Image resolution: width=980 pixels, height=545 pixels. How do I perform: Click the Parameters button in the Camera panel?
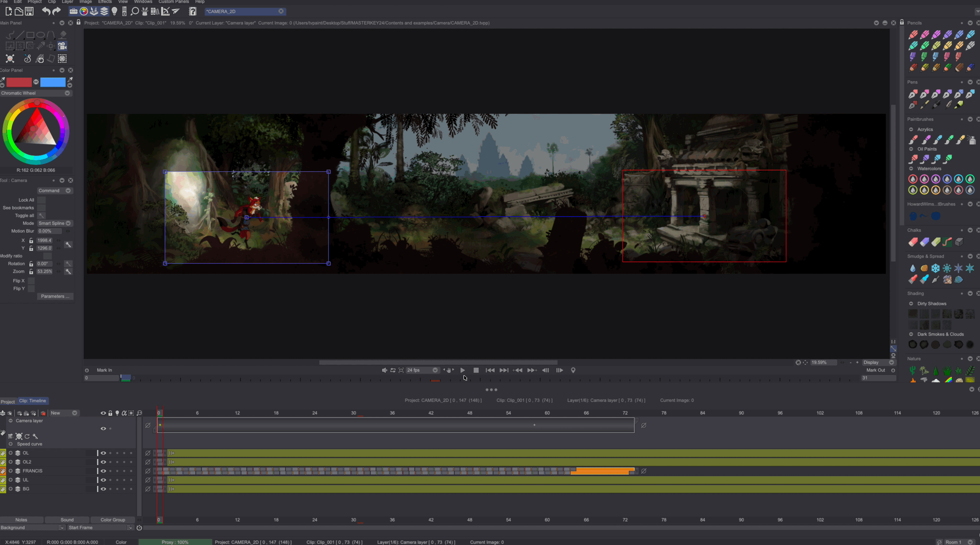[x=55, y=296]
